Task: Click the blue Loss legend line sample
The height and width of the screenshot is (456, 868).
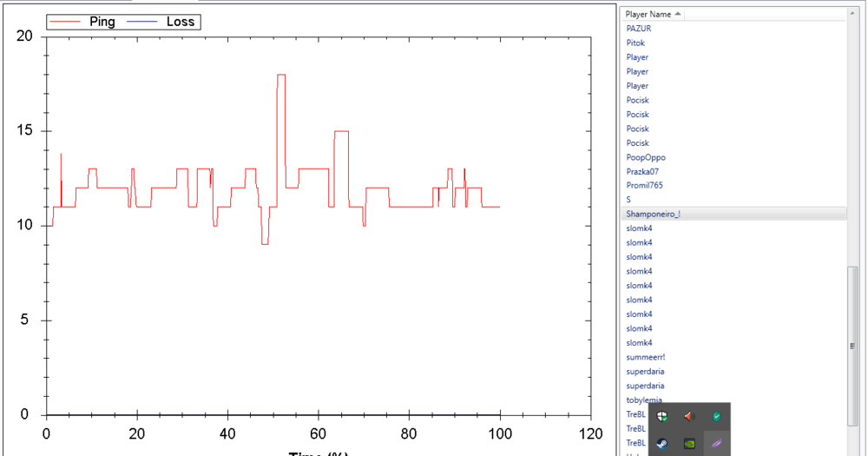Action: tap(143, 23)
